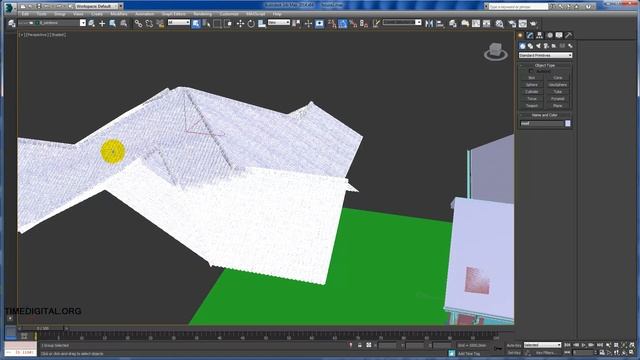
Task: Click the Cylinder primitive button
Action: (x=531, y=92)
